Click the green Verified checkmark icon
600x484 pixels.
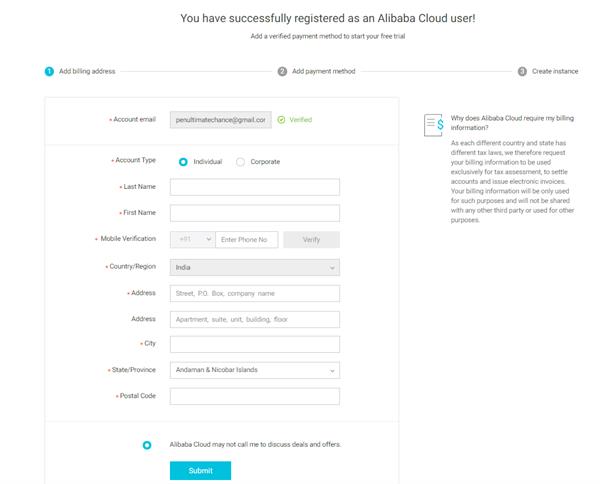coord(281,120)
